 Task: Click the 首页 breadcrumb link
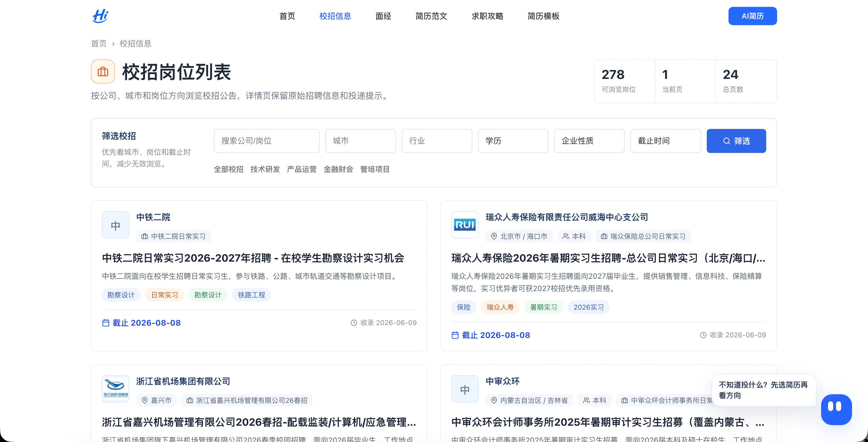(99, 43)
